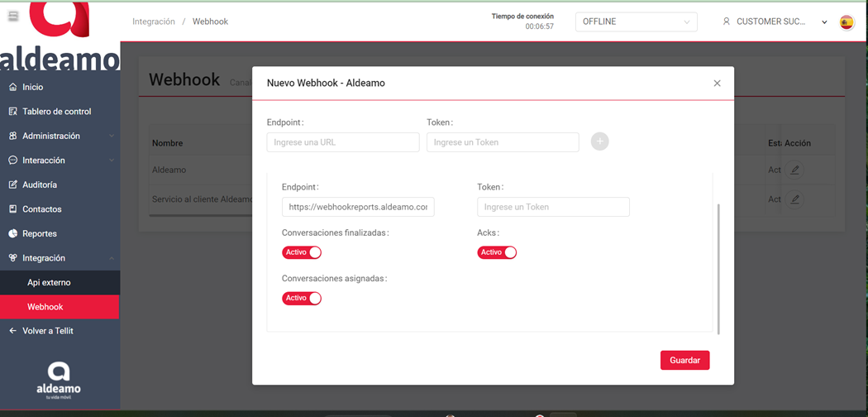Click the Reportes pie chart icon
This screenshot has height=417, width=868.
tap(13, 233)
